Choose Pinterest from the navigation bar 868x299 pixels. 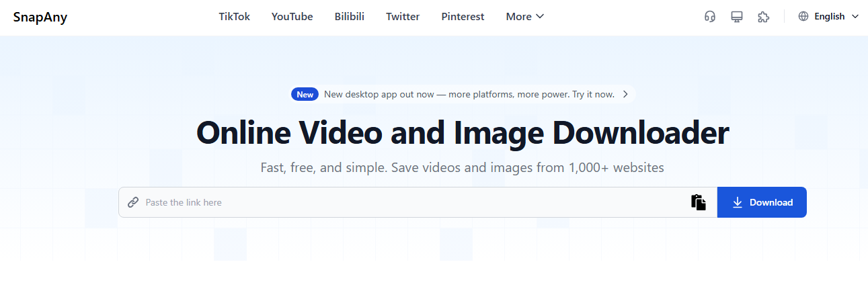click(463, 17)
